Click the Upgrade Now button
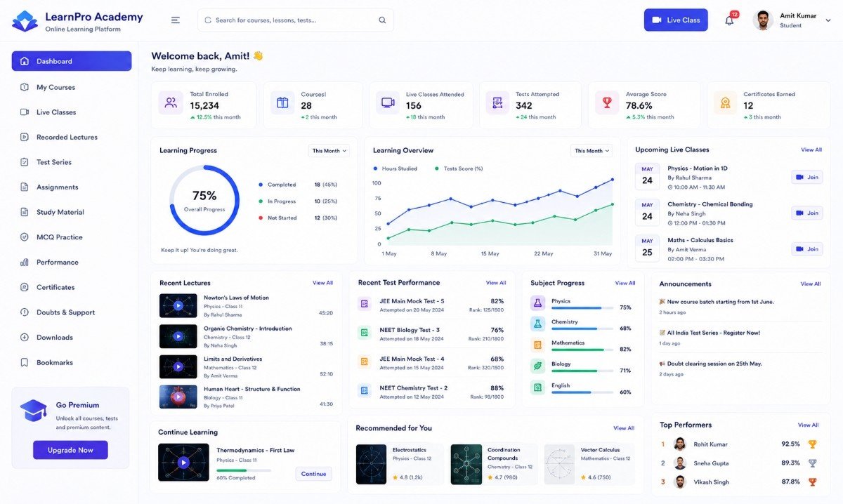This screenshot has height=504, width=843. (x=70, y=450)
